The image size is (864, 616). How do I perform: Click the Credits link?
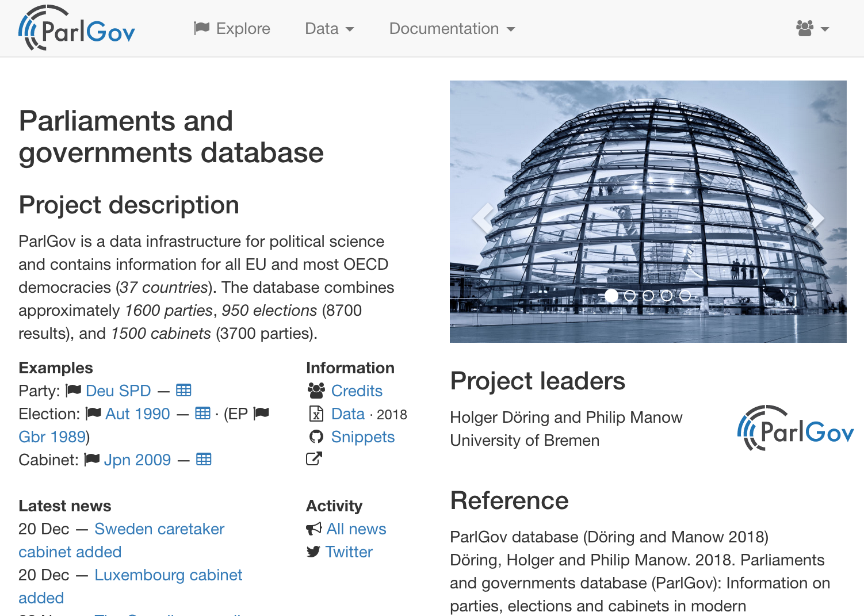[357, 391]
